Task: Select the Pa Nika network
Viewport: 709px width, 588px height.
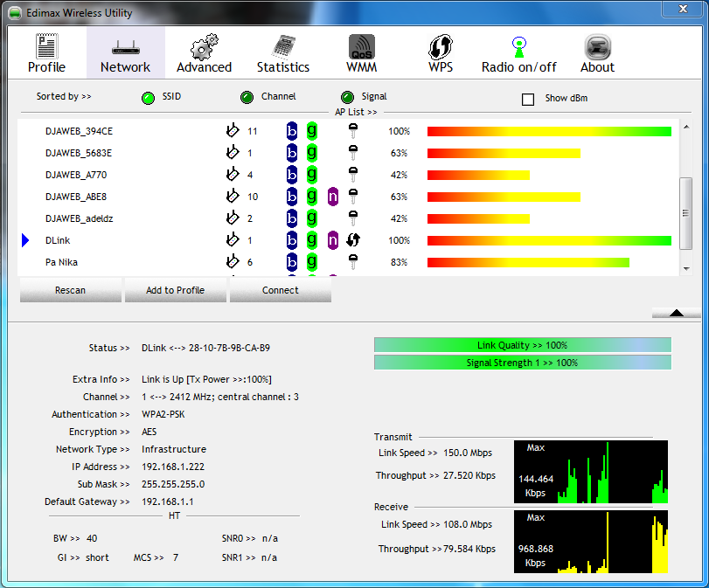Action: click(x=61, y=262)
